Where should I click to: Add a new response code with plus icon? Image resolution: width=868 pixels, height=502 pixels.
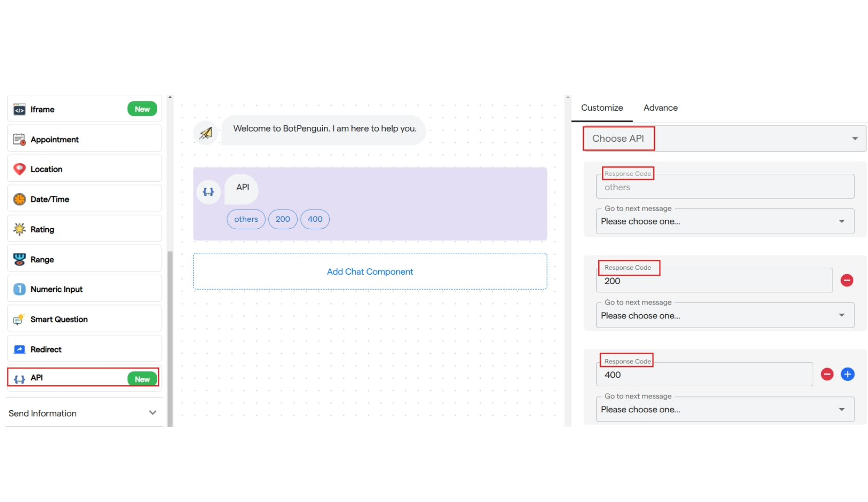pos(848,374)
